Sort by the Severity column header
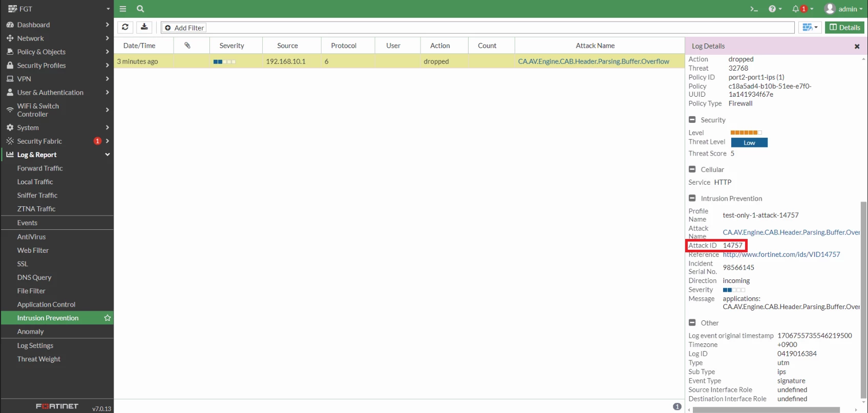This screenshot has height=413, width=868. click(x=236, y=46)
